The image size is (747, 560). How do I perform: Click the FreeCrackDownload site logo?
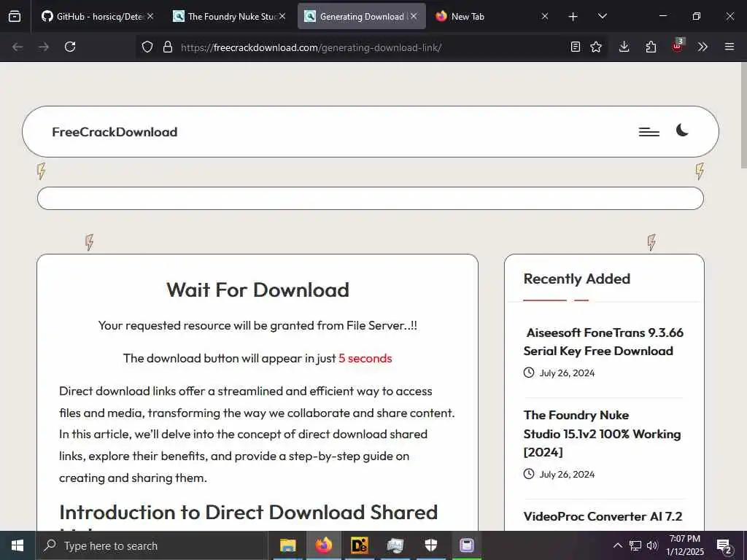[x=115, y=132]
